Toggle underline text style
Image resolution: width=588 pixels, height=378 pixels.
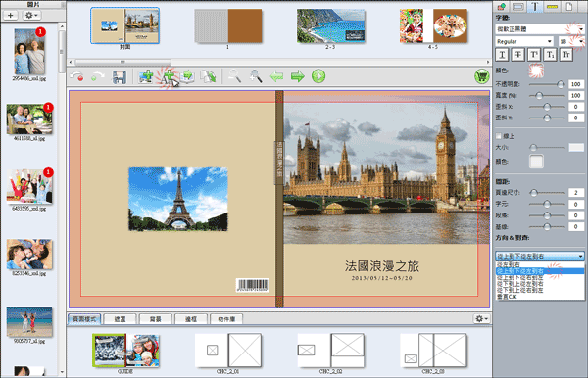pos(502,55)
